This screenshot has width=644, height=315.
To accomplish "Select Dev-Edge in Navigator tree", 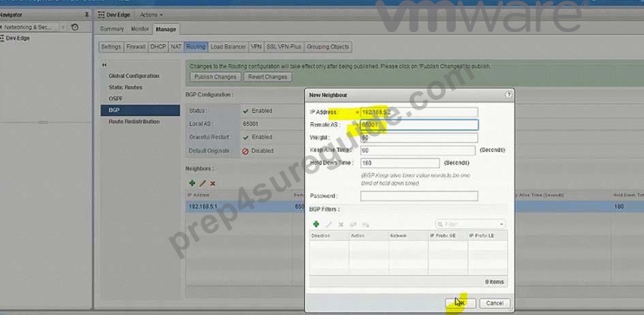I will [17, 38].
